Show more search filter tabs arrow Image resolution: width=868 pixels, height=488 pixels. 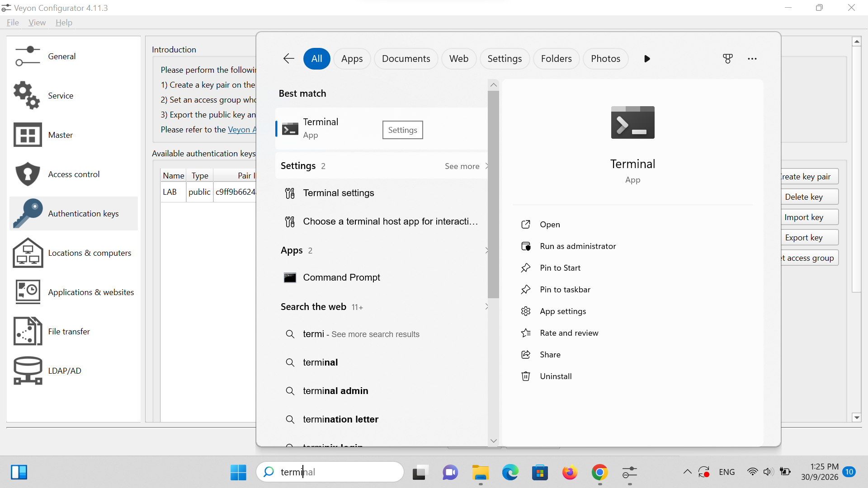click(x=647, y=58)
